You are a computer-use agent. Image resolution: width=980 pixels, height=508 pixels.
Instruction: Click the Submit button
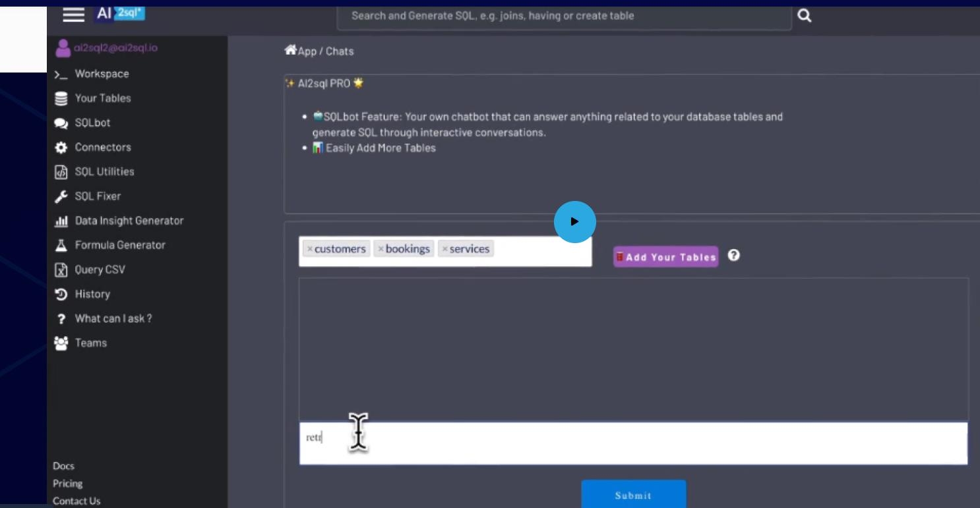(x=633, y=494)
